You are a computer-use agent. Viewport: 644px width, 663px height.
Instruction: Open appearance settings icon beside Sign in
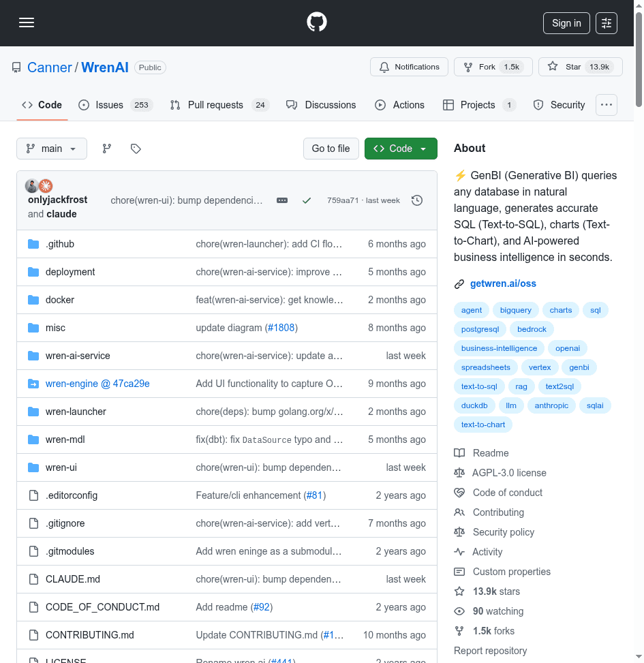coord(607,23)
